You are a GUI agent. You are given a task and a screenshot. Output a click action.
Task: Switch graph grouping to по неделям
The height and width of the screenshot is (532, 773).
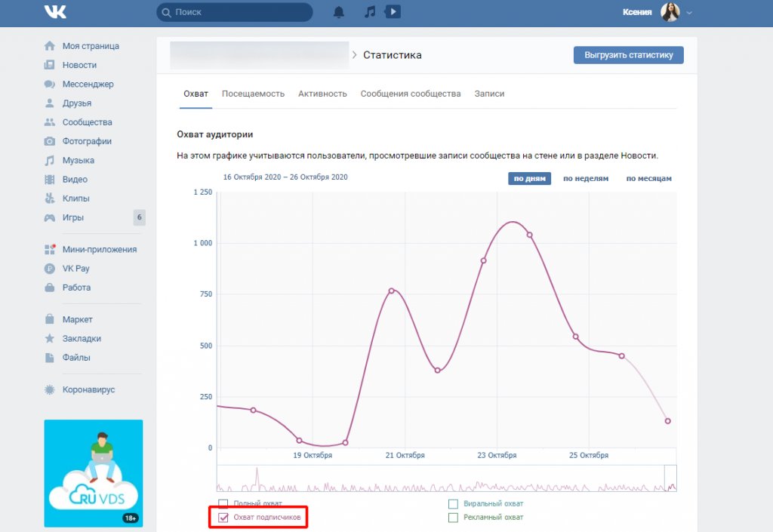pos(586,179)
